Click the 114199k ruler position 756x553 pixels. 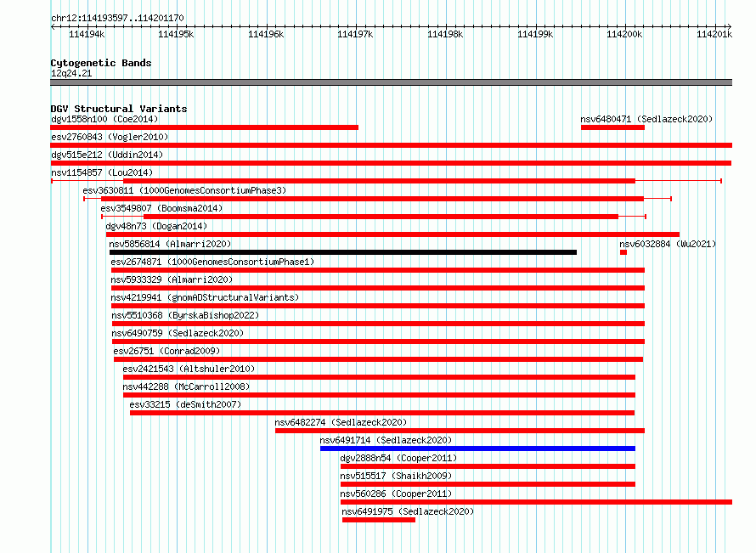pyautogui.click(x=535, y=34)
